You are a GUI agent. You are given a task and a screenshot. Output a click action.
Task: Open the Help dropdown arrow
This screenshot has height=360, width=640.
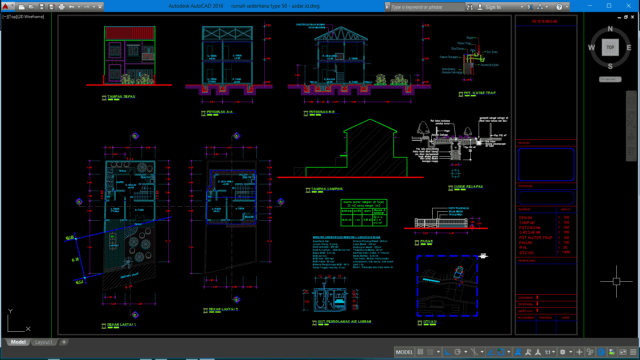point(567,7)
